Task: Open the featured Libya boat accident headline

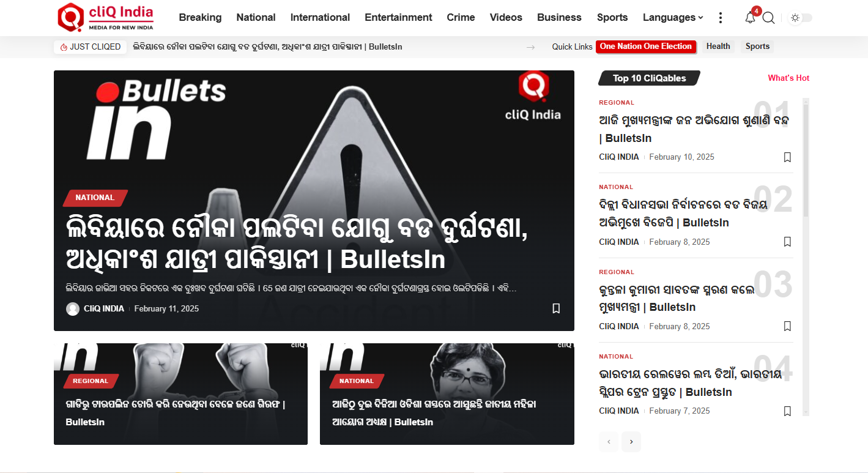Action: tap(297, 244)
